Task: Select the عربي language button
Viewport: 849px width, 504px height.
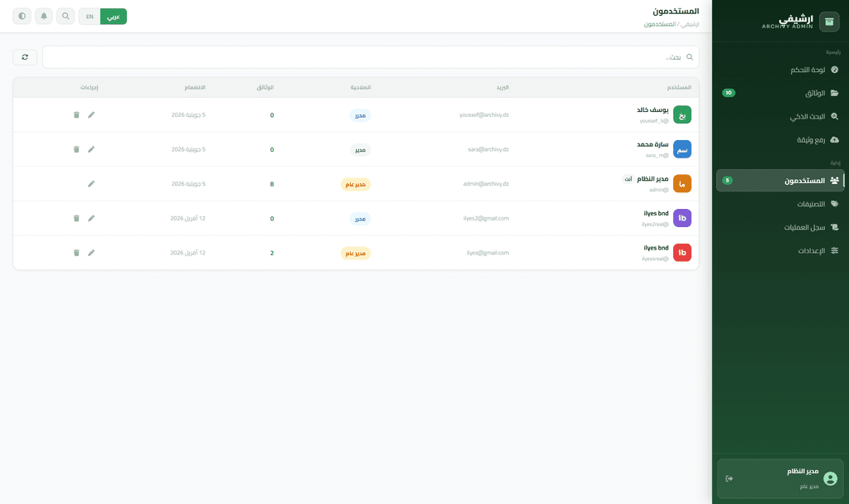Action: click(x=113, y=17)
